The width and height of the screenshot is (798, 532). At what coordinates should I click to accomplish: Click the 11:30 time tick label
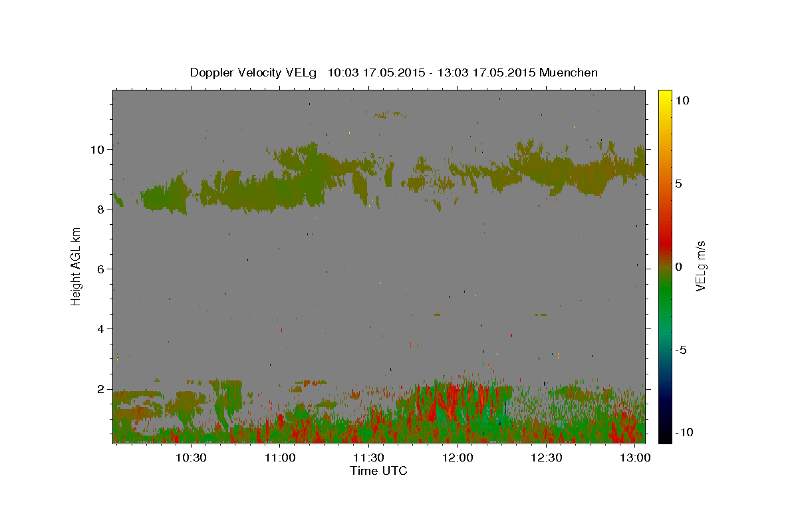(x=368, y=458)
